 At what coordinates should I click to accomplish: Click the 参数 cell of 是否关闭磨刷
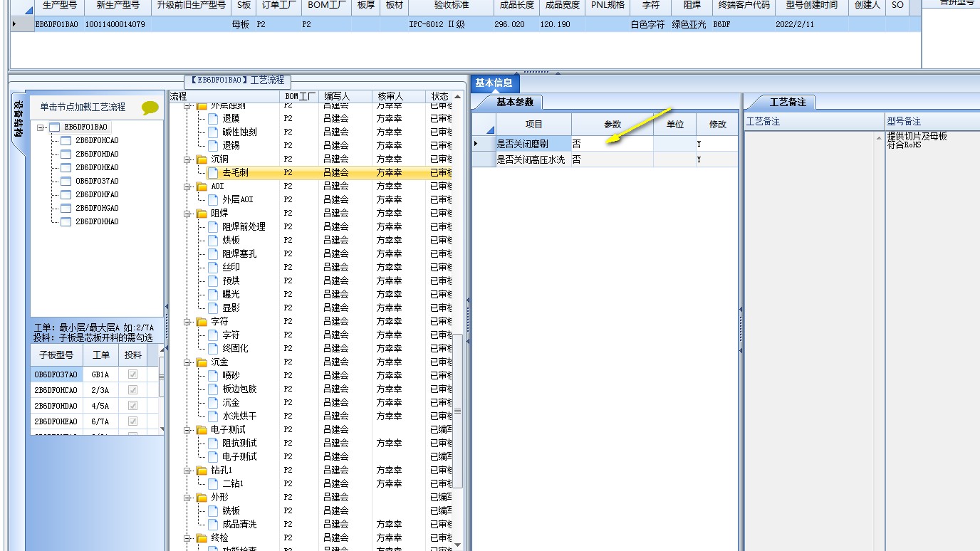click(612, 144)
